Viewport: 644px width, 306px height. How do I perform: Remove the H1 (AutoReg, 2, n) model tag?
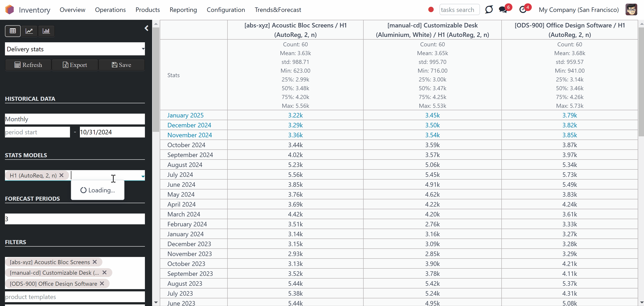pyautogui.click(x=61, y=175)
